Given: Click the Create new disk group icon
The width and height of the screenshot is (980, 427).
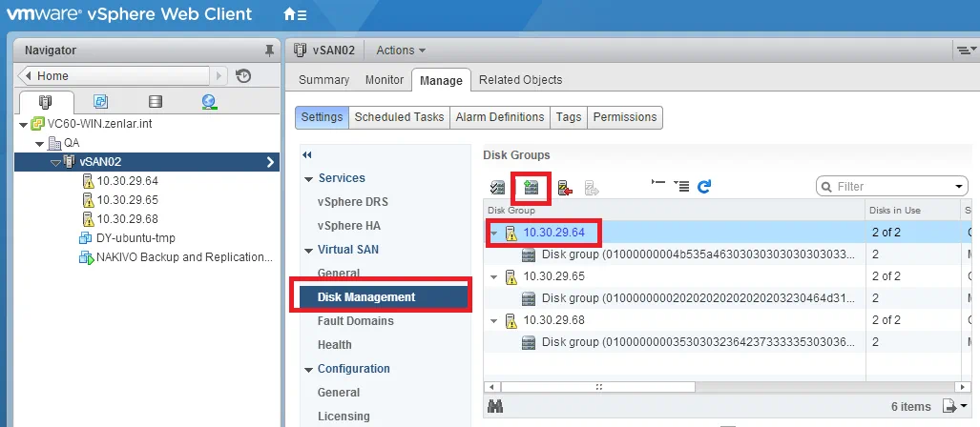Looking at the screenshot, I should point(532,188).
